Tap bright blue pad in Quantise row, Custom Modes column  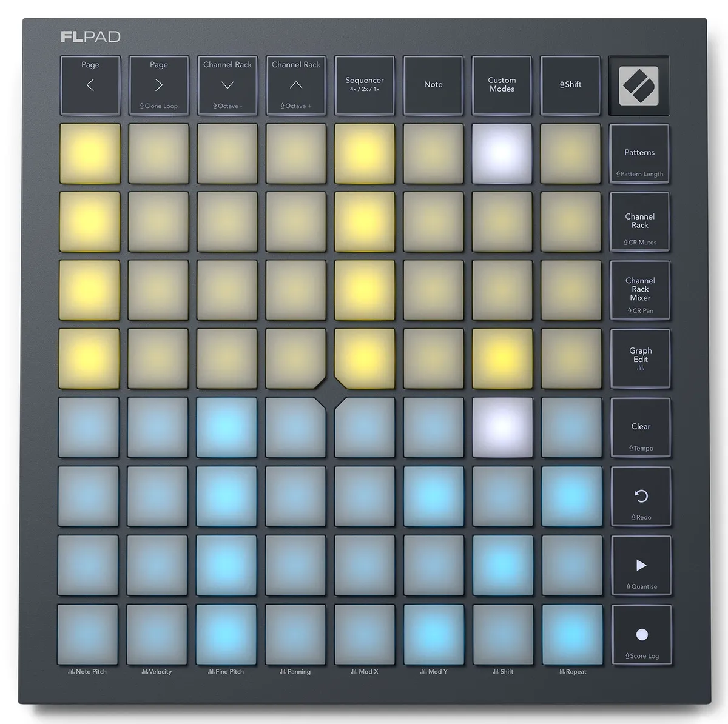(x=502, y=565)
